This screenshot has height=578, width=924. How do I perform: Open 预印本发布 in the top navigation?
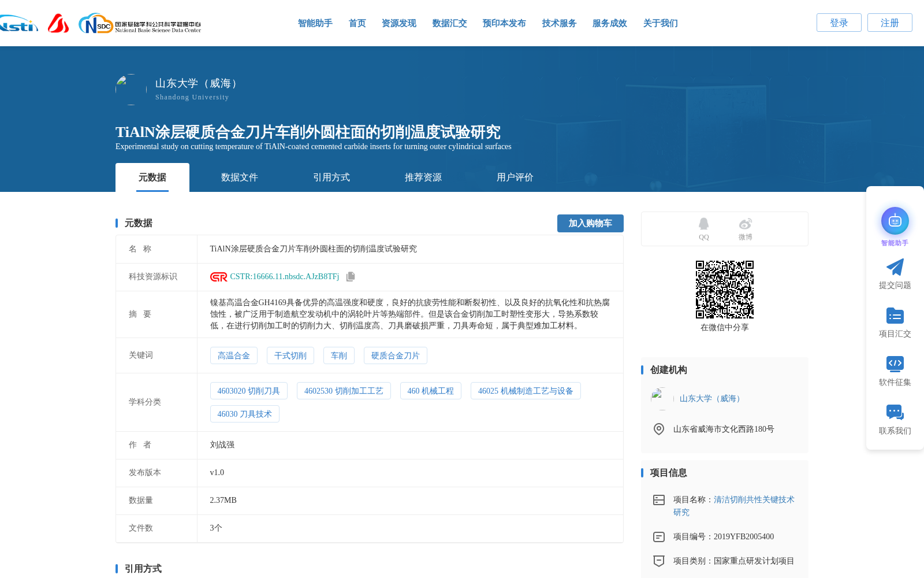[x=504, y=23]
